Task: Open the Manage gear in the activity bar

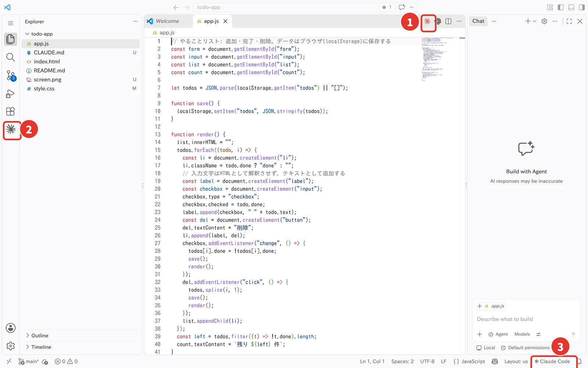Action: [x=11, y=346]
